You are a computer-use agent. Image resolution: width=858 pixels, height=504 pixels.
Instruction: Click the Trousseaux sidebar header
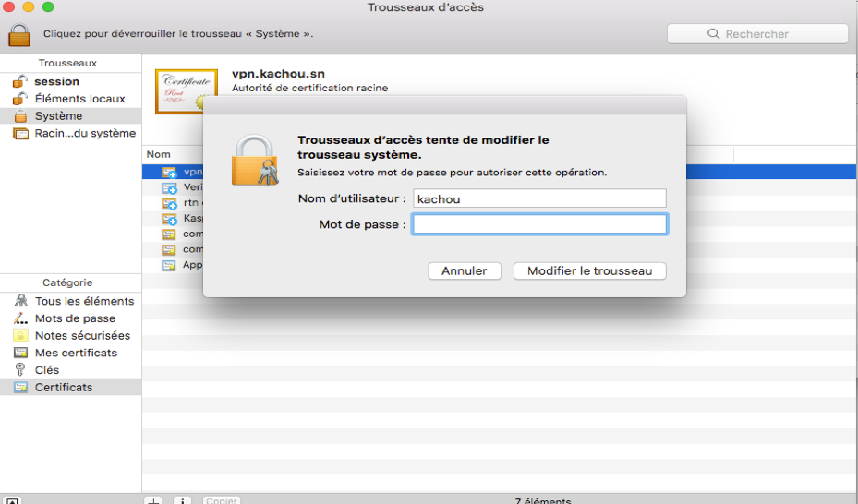[67, 64]
